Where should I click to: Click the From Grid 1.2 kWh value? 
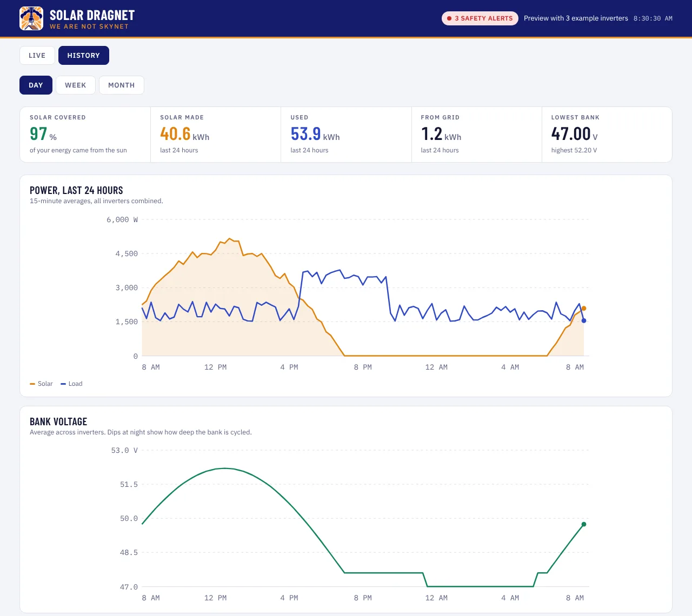pyautogui.click(x=441, y=134)
